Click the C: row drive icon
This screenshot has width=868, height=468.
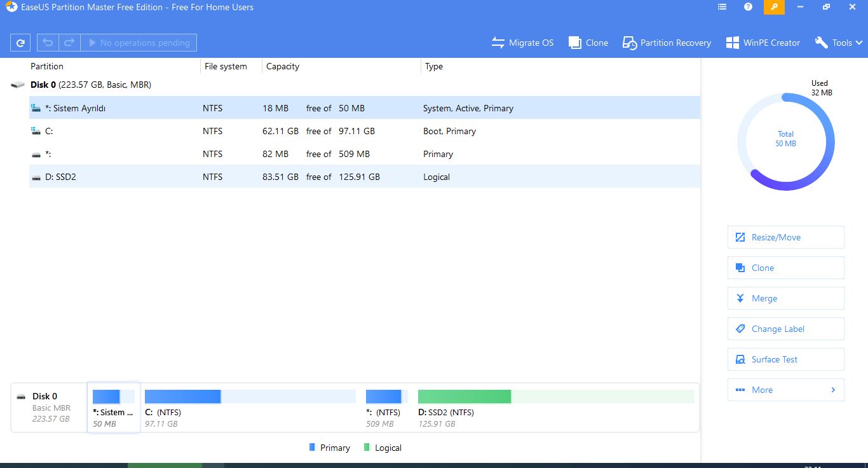coord(36,131)
